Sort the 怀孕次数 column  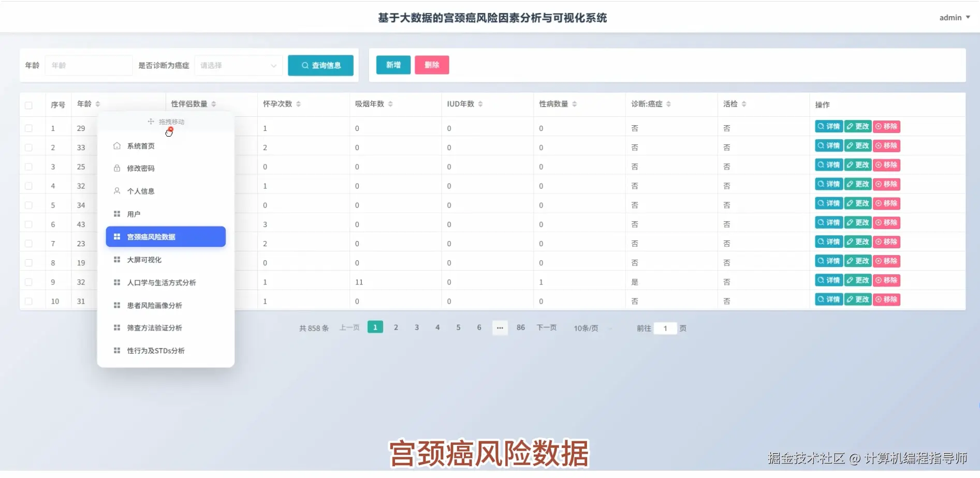tap(299, 104)
